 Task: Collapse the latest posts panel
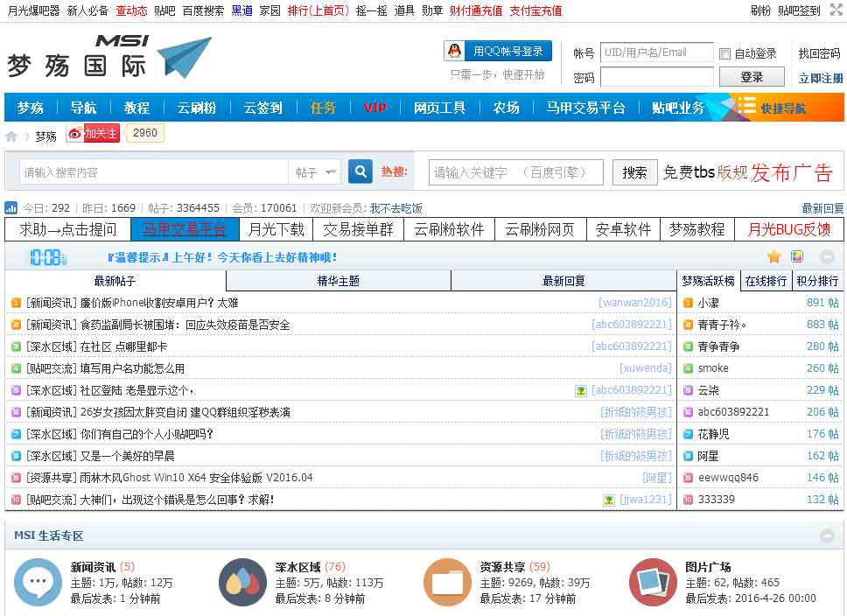pyautogui.click(x=827, y=256)
